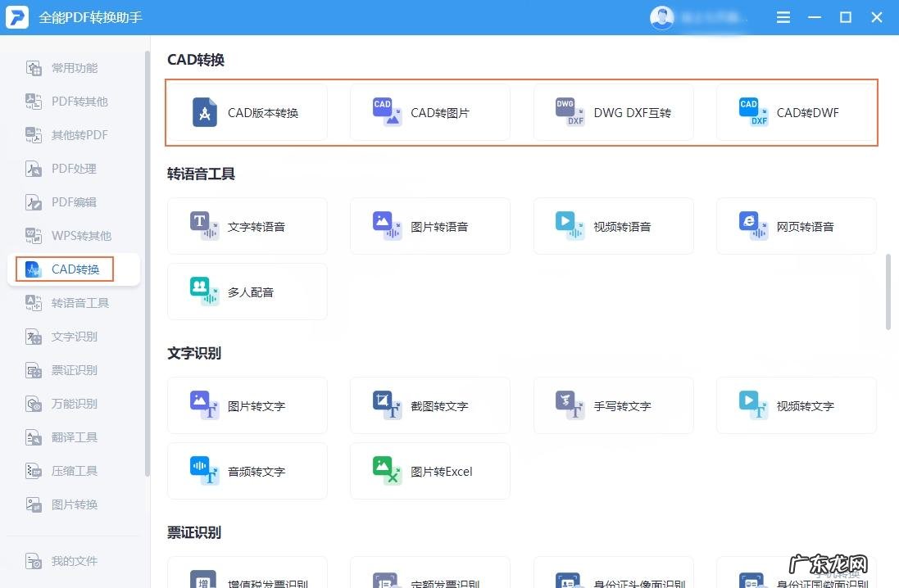Launch the DWG DXF互转 tool
Image resolution: width=899 pixels, height=588 pixels.
tap(612, 113)
